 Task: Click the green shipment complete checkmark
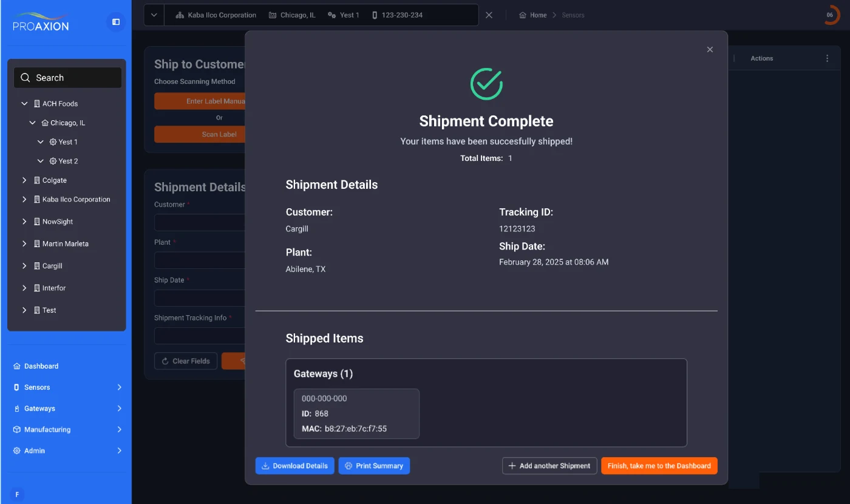486,84
